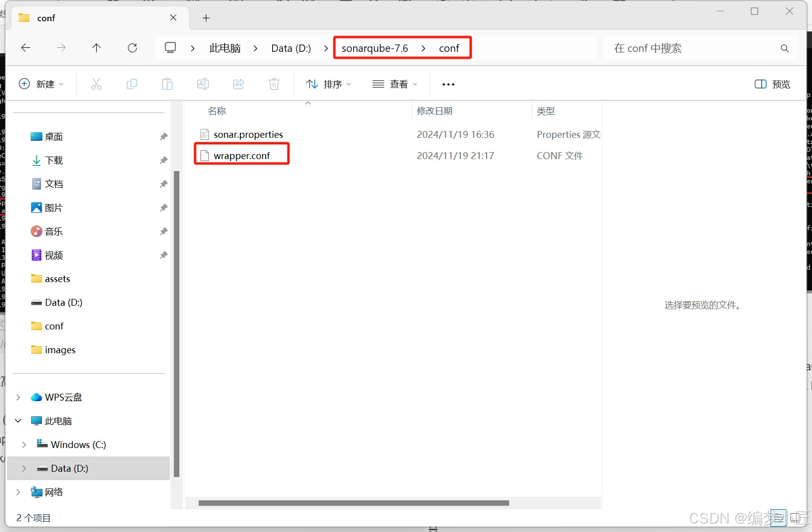Close the conf tab
The width and height of the screenshot is (812, 532).
pos(173,18)
